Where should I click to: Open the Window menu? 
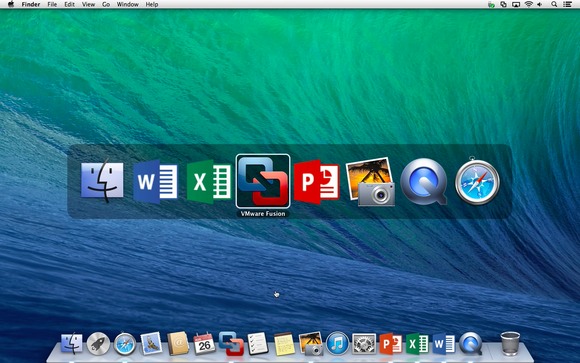pos(128,4)
